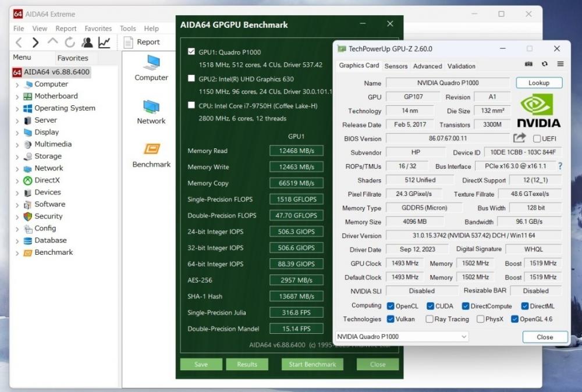Click the GPU-Z screenshot camera icon
This screenshot has height=392, width=582.
pyautogui.click(x=528, y=64)
